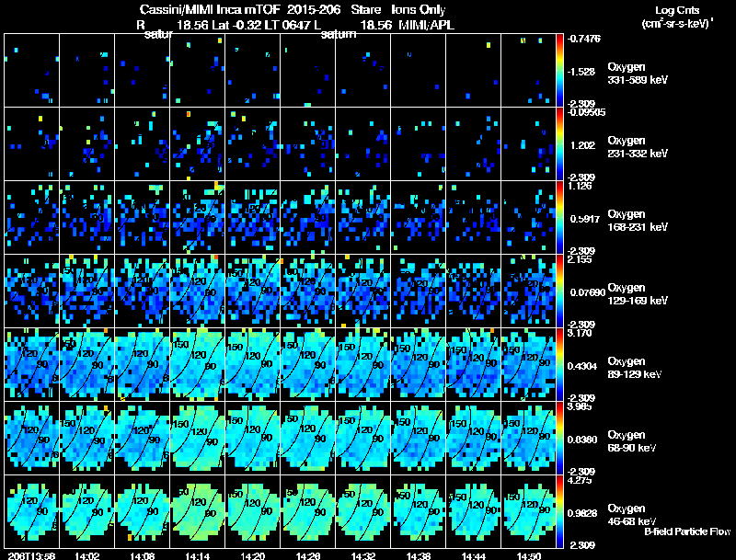Click the color bar for 89-129 keV row

click(559, 364)
